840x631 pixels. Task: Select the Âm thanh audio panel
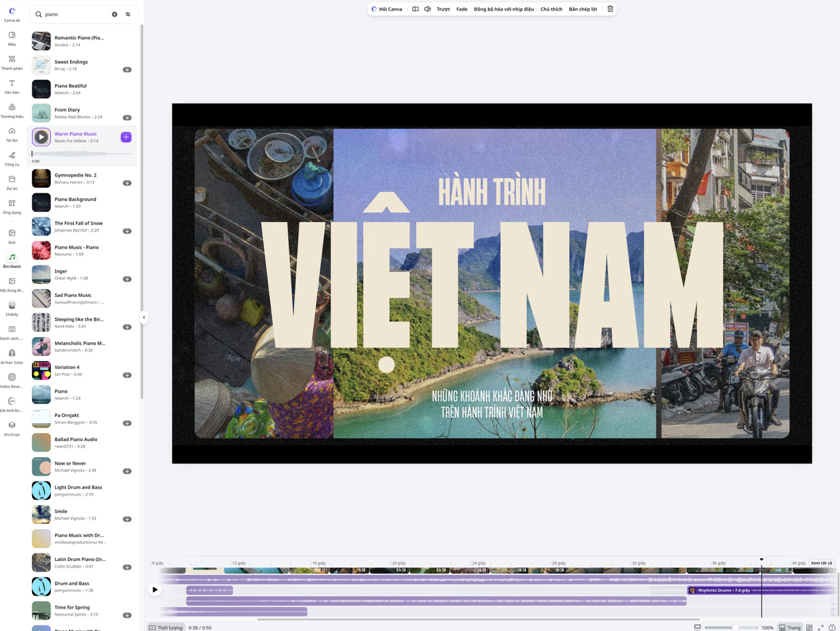[x=11, y=260]
